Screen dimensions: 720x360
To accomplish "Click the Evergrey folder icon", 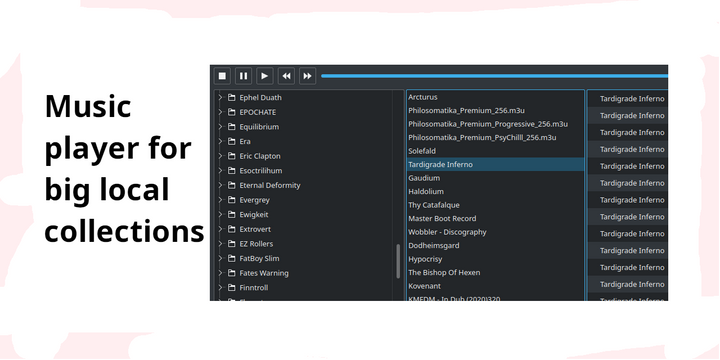I will click(231, 200).
